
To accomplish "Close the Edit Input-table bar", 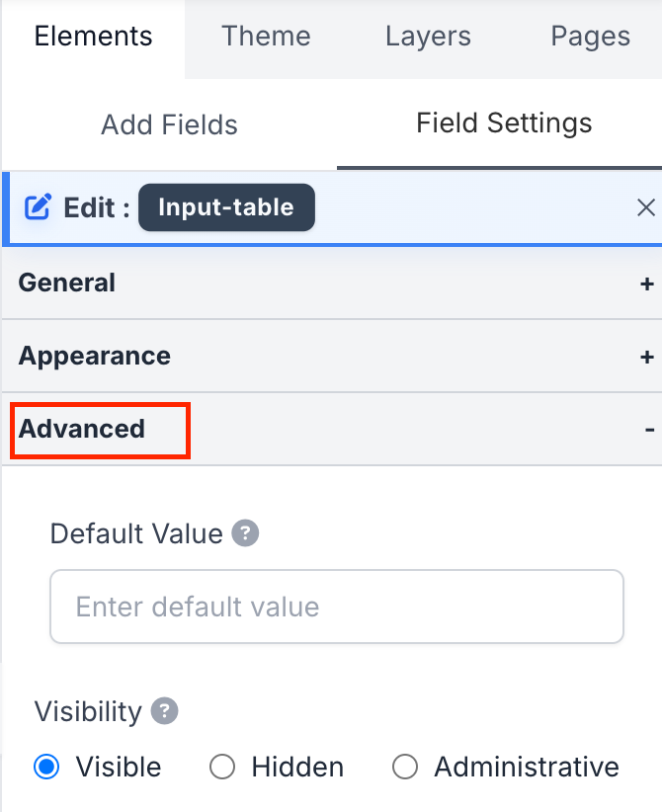I will [x=645, y=207].
